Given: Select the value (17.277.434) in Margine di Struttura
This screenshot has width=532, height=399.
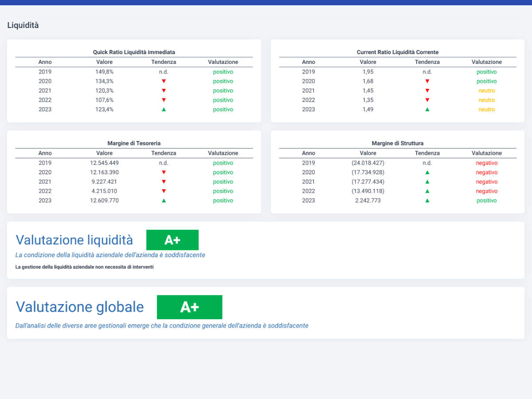Looking at the screenshot, I should pos(368,182).
